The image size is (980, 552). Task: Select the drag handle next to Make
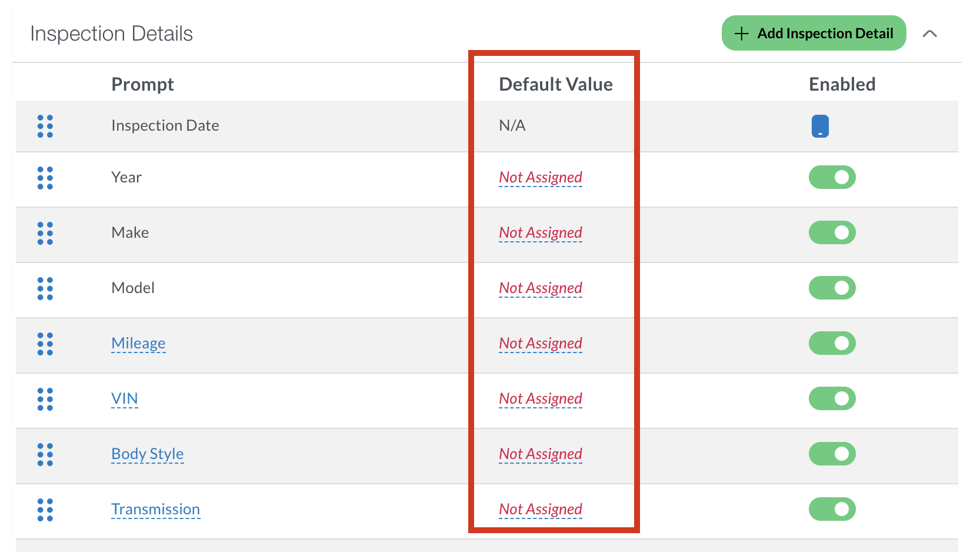[x=45, y=233]
